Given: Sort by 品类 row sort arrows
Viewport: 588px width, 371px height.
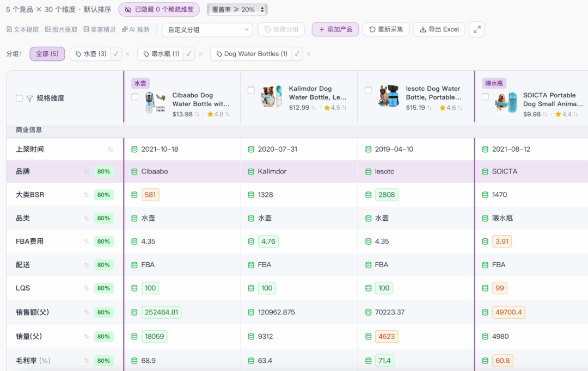Looking at the screenshot, I should click(x=87, y=218).
